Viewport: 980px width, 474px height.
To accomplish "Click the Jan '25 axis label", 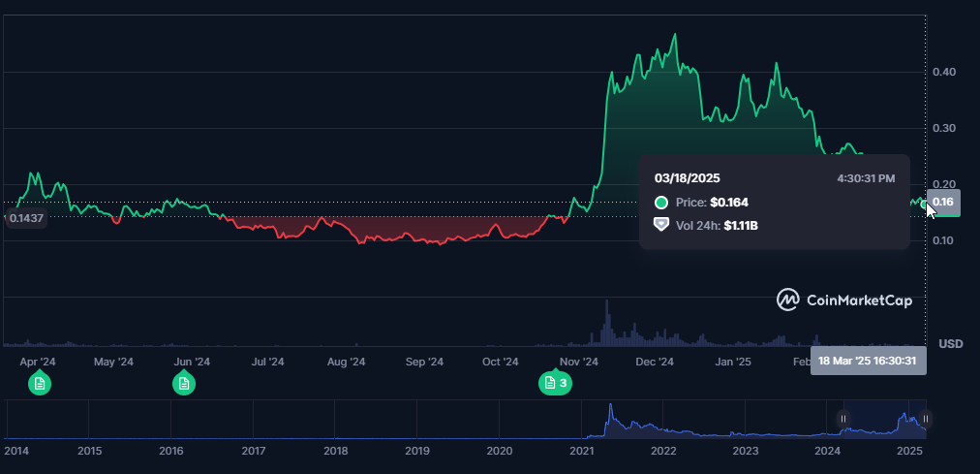I will (x=733, y=363).
